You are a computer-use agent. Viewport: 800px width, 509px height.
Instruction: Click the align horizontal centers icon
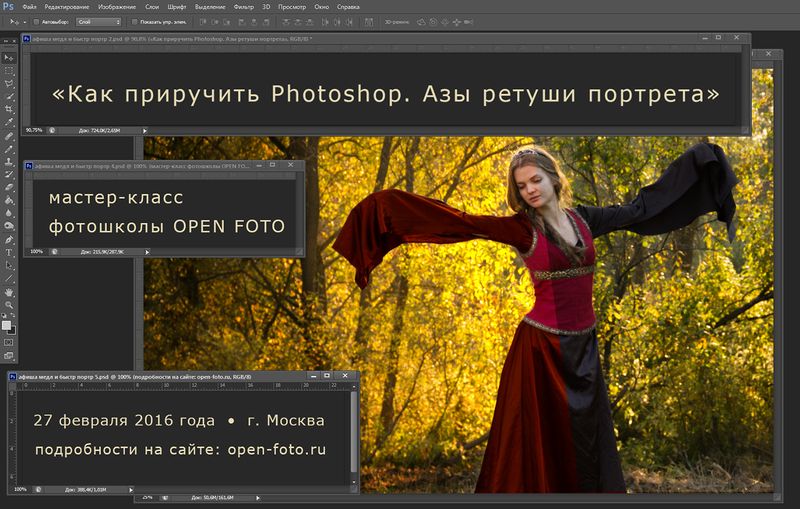point(254,22)
